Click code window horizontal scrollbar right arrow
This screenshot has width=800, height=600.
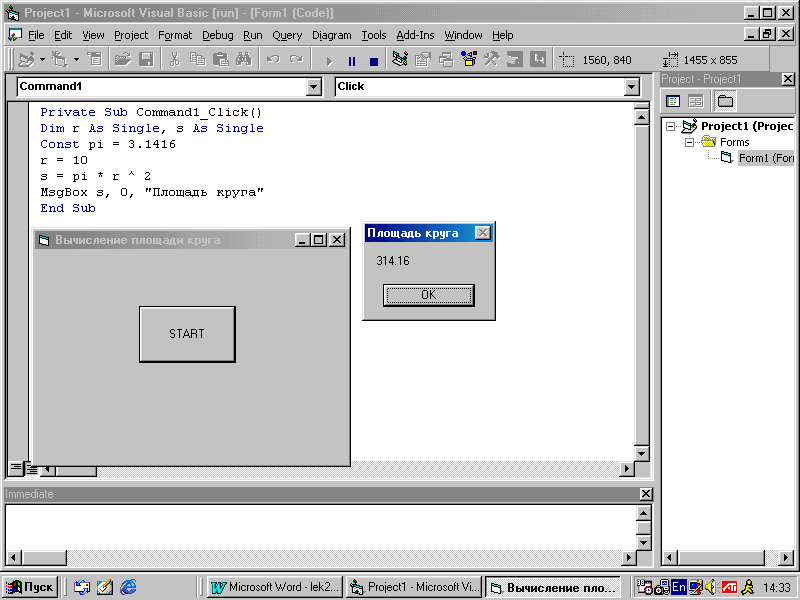[x=627, y=468]
